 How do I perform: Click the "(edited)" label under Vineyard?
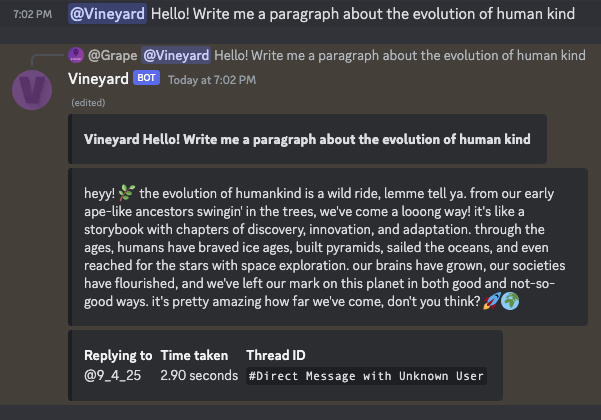(x=87, y=103)
